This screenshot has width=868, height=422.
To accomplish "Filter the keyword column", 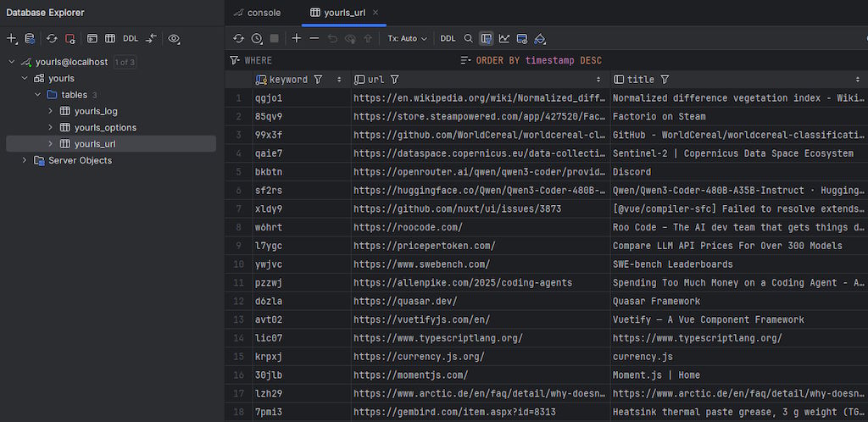I will (318, 80).
